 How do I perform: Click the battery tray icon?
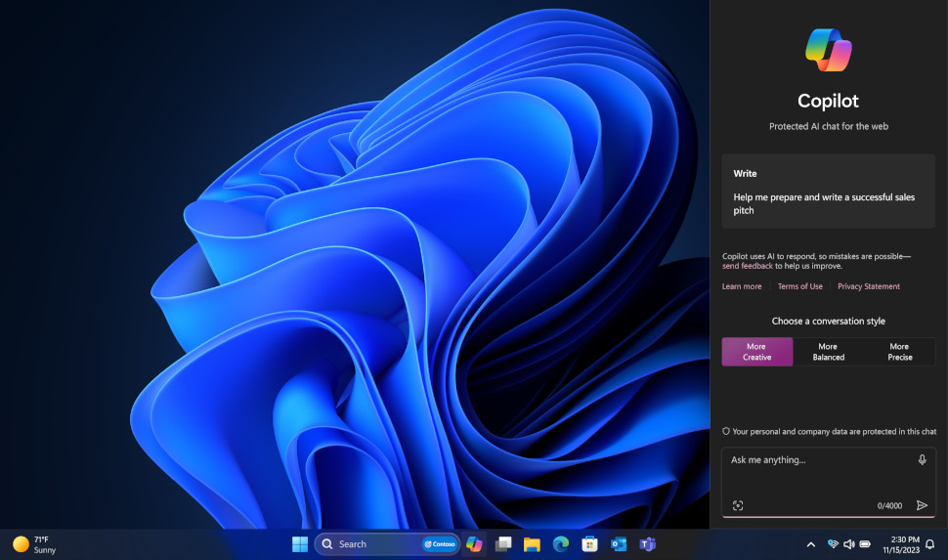[x=865, y=544]
